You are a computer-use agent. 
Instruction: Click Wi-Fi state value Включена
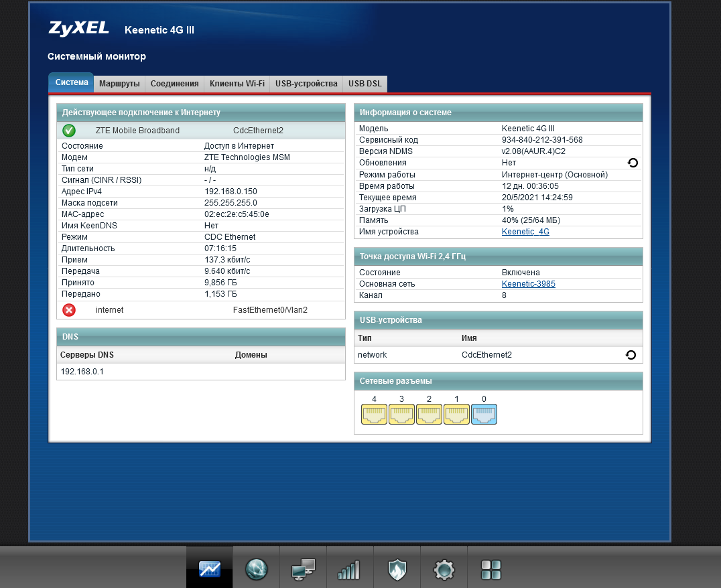521,273
